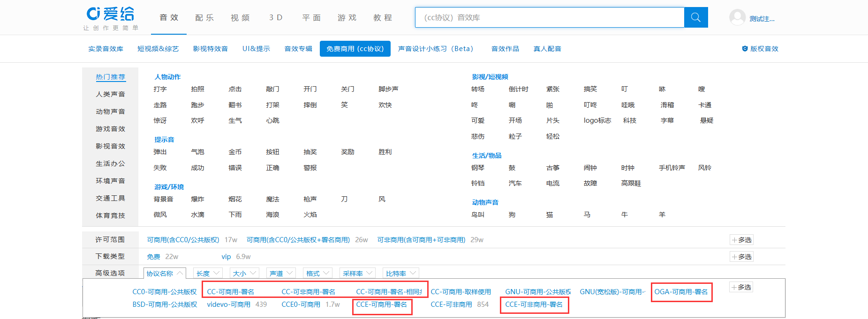Select the 免费商用 (cc协议) tab
The image size is (868, 319).
tap(355, 49)
